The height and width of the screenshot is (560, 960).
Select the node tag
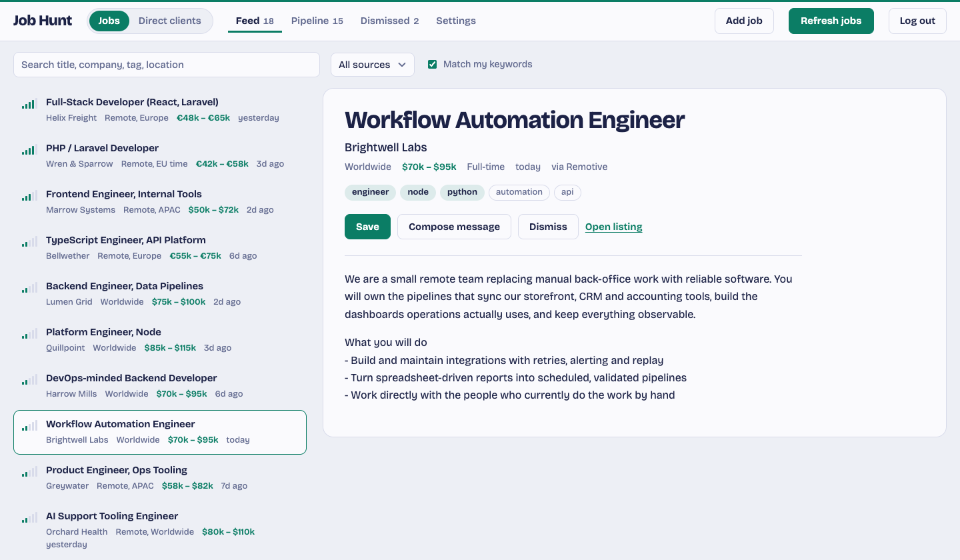click(x=418, y=192)
